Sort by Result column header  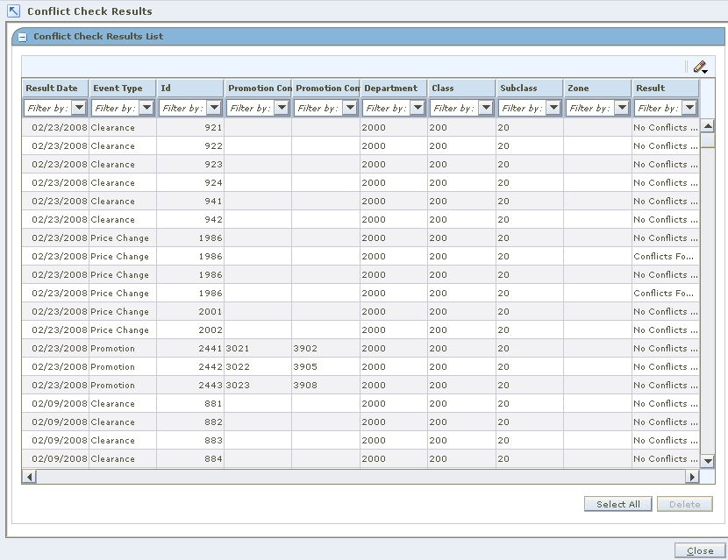[x=666, y=89]
